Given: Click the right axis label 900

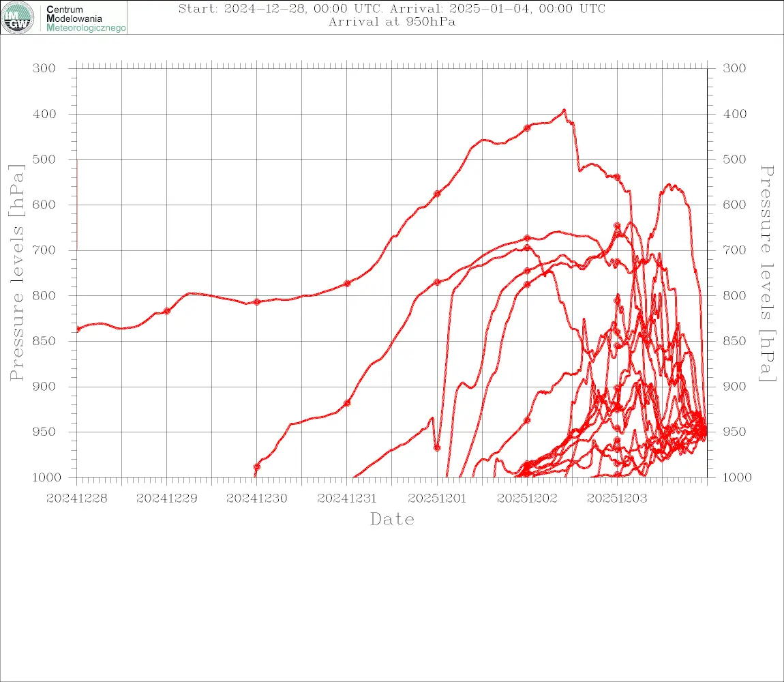Looking at the screenshot, I should 734,386.
